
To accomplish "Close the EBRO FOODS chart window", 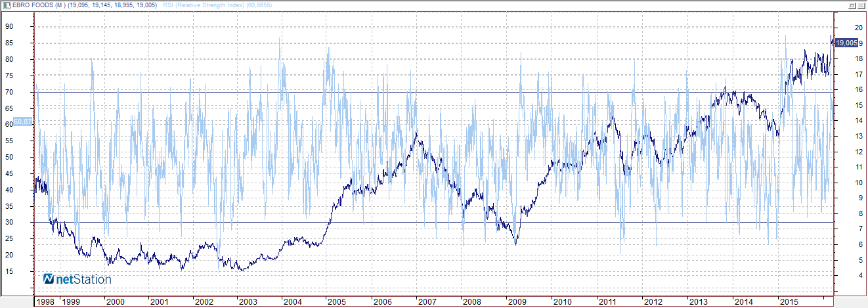I will [861, 5].
